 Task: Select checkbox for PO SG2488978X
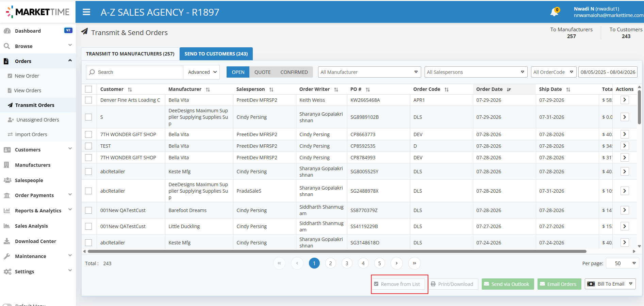coord(88,191)
